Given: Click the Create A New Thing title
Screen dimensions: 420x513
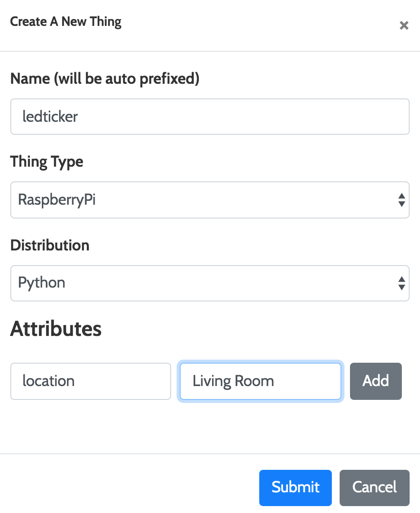Looking at the screenshot, I should 66,22.
